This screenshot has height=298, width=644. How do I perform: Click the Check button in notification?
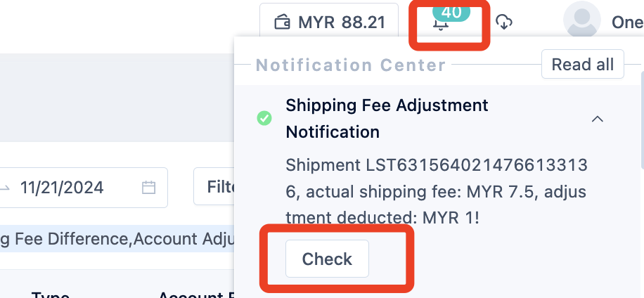tap(327, 259)
